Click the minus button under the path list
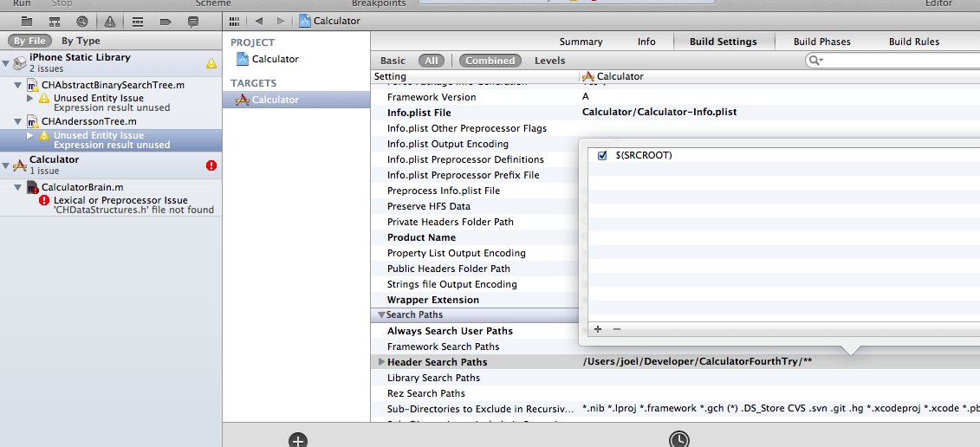 616,329
